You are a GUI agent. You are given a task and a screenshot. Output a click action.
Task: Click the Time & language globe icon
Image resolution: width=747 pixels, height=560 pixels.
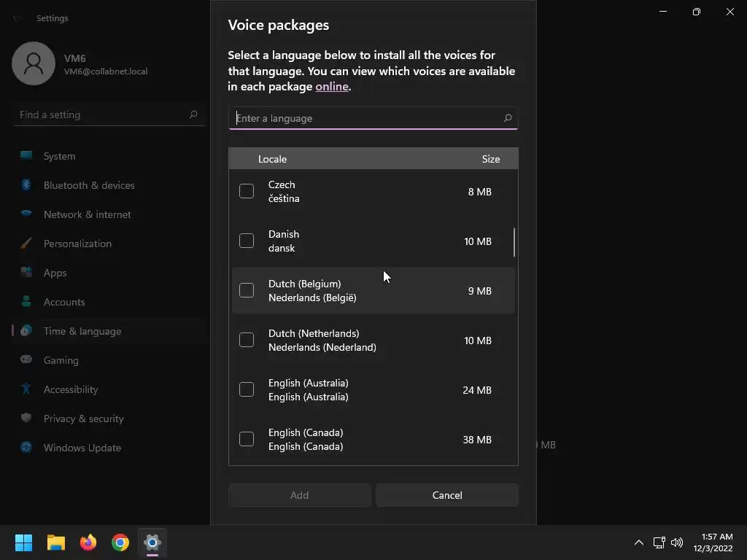coord(26,330)
